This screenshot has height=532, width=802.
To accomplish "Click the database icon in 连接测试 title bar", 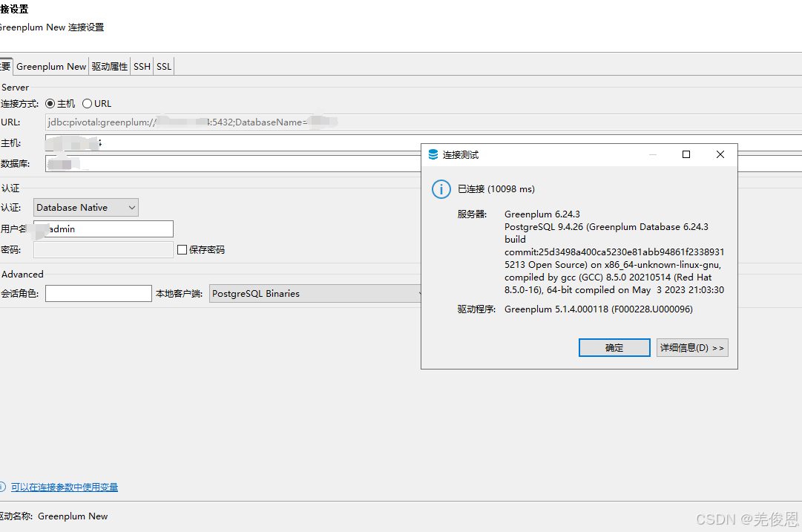I will point(433,154).
